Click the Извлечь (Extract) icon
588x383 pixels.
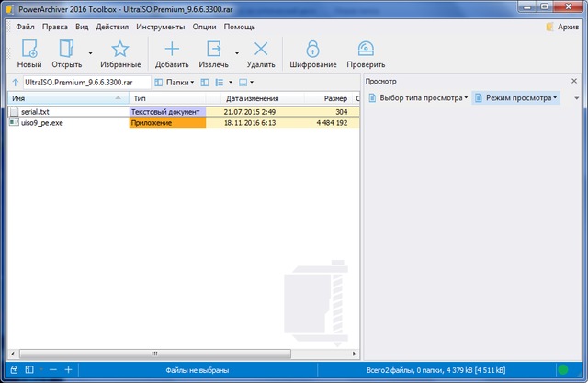click(x=215, y=50)
